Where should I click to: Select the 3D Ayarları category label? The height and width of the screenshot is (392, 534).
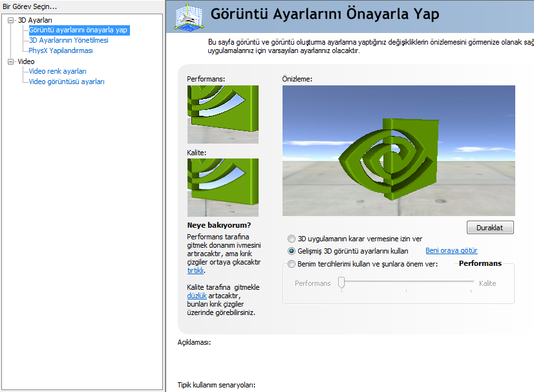(x=35, y=21)
